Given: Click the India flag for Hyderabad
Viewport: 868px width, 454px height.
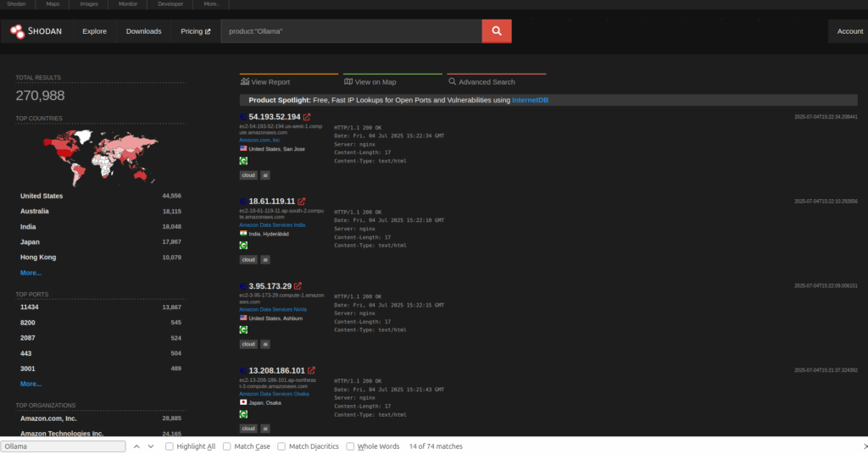Looking at the screenshot, I should (x=243, y=234).
